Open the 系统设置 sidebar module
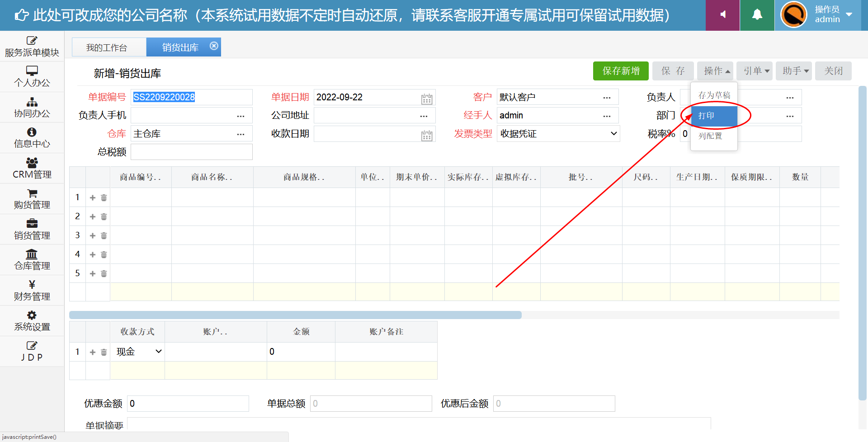Screen dimensions: 868x442 pos(32,321)
